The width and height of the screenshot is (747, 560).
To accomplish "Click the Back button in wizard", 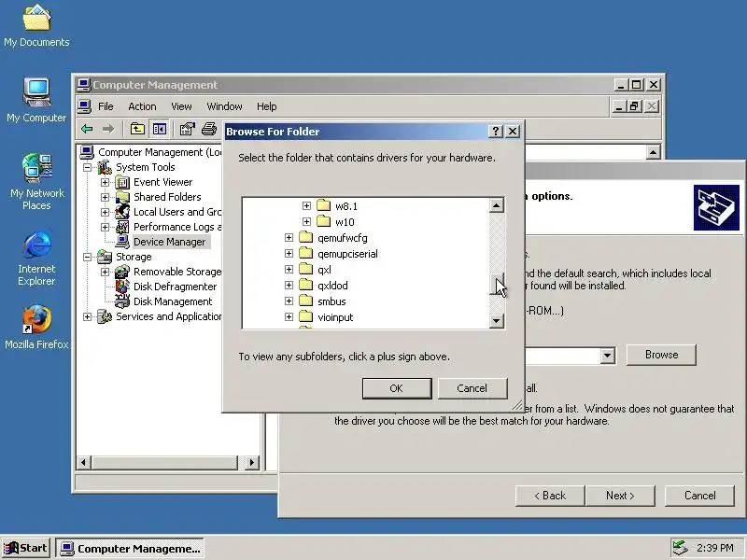I will pyautogui.click(x=550, y=496).
